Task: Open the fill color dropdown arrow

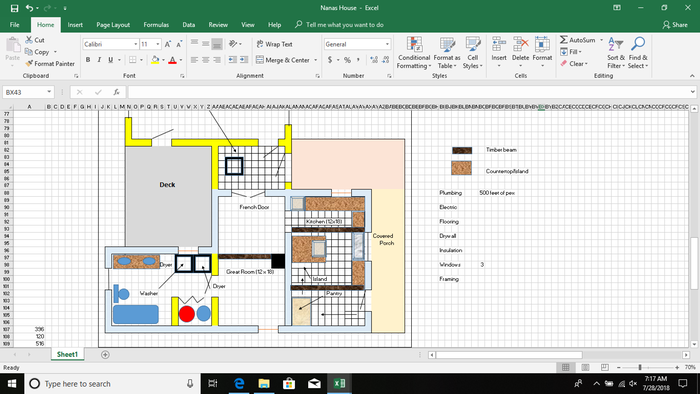Action: tap(163, 60)
